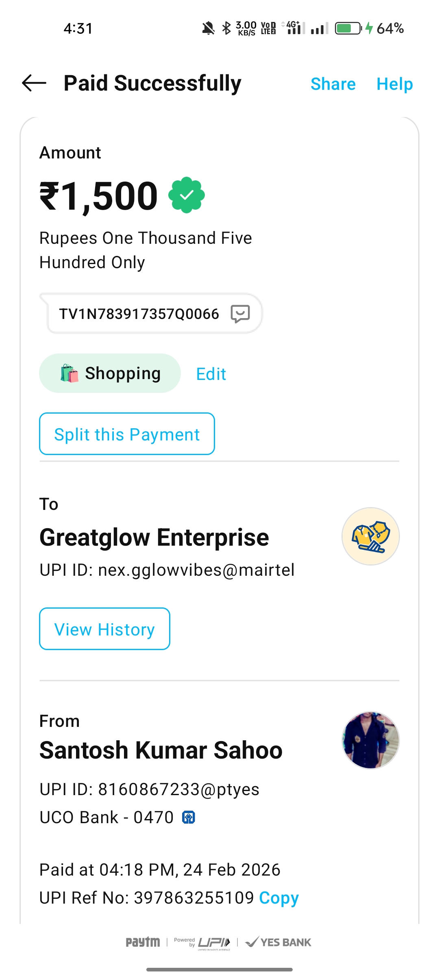
Task: Tap the muted notification bell icon
Action: [208, 28]
